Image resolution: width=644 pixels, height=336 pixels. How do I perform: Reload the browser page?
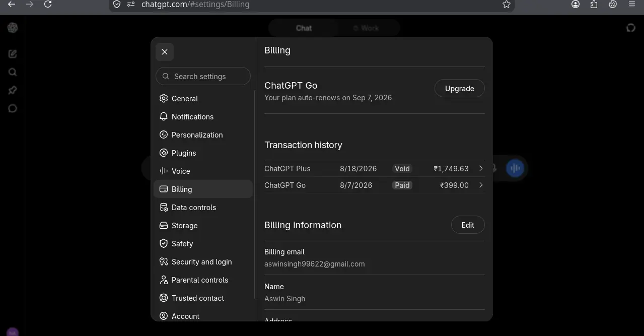point(48,4)
